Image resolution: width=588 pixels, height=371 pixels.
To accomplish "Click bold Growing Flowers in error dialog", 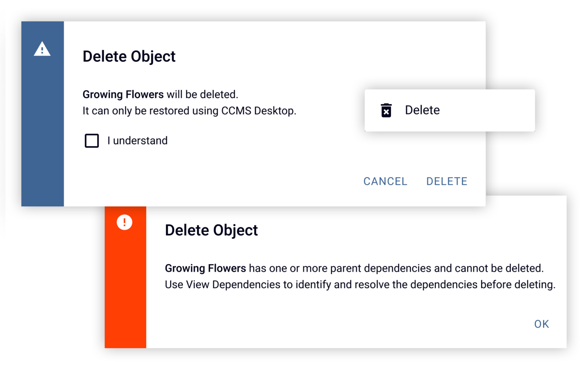I will 206,268.
